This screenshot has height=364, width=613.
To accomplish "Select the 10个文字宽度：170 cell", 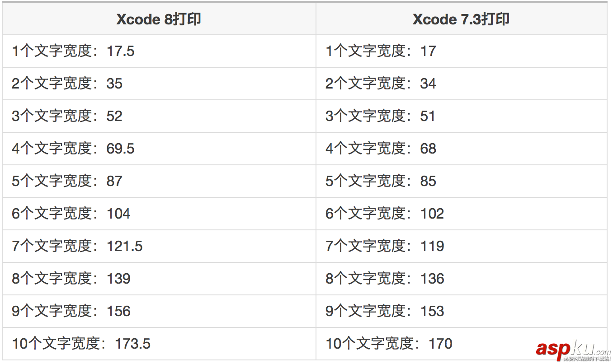I will 389,344.
